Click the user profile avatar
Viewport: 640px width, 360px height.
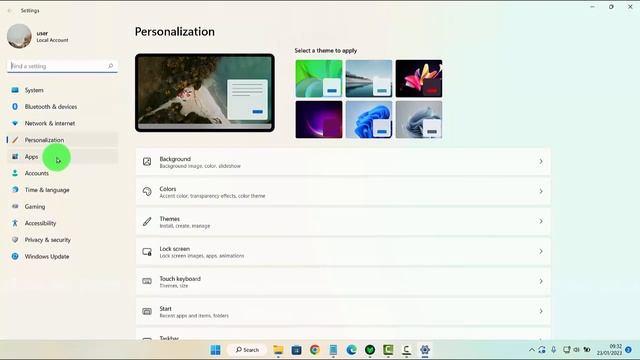click(19, 36)
